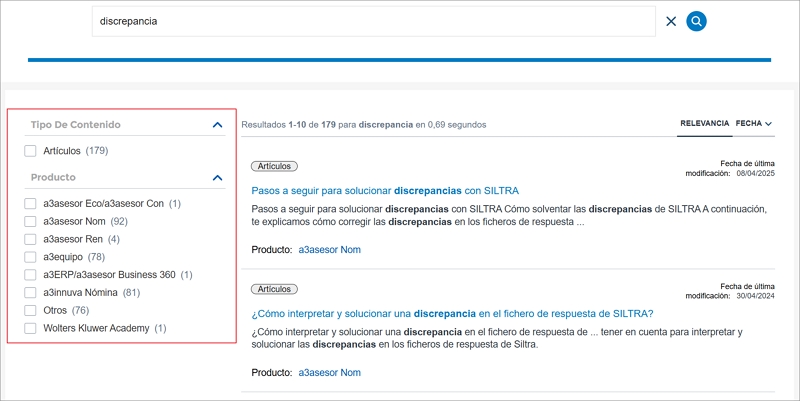Screen dimensions: 800x401
Task: Sort results by FECHA
Action: coord(748,123)
